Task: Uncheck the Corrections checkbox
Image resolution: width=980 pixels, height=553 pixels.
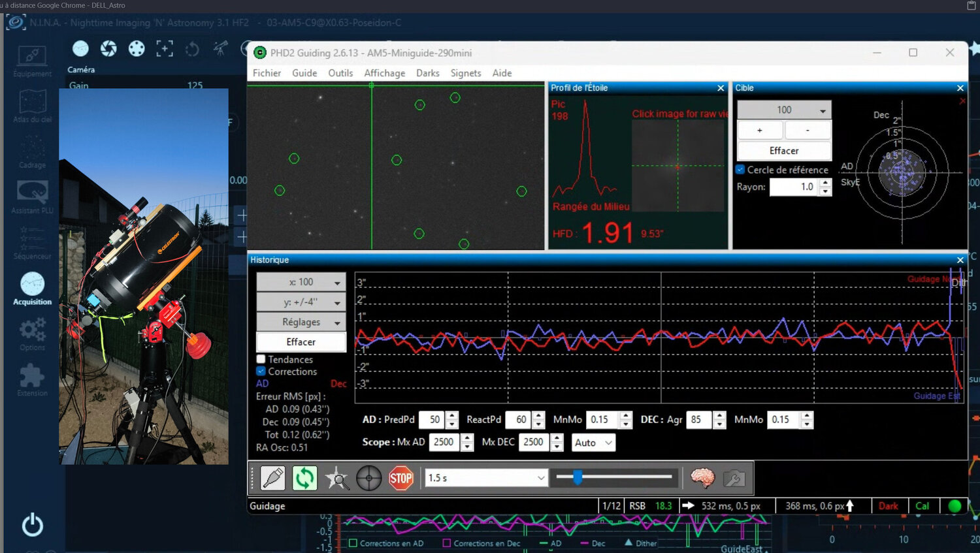Action: [261, 371]
